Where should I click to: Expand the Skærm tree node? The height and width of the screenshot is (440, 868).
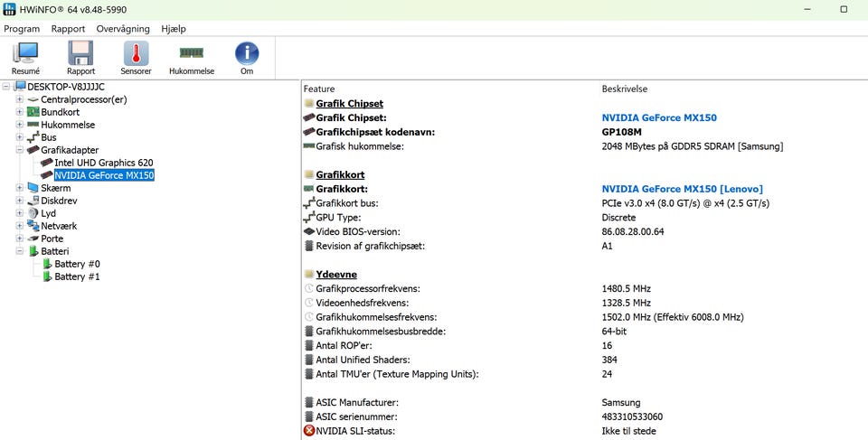pos(20,188)
